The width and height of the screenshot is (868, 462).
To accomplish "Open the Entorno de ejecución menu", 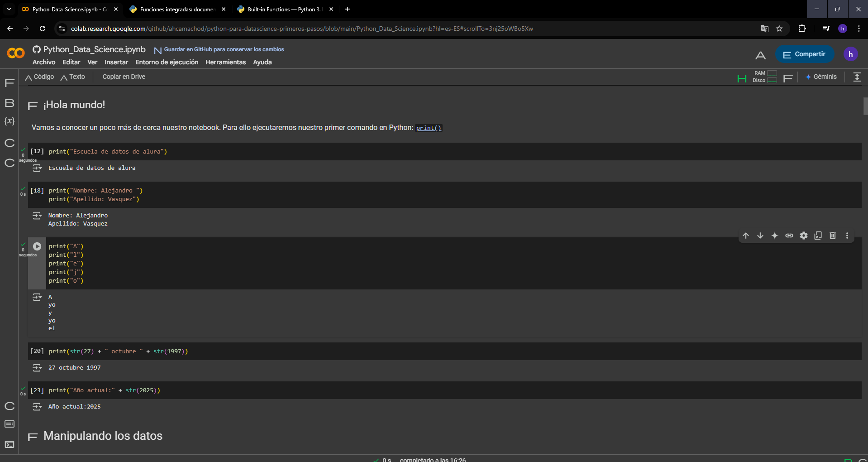I will tap(167, 63).
